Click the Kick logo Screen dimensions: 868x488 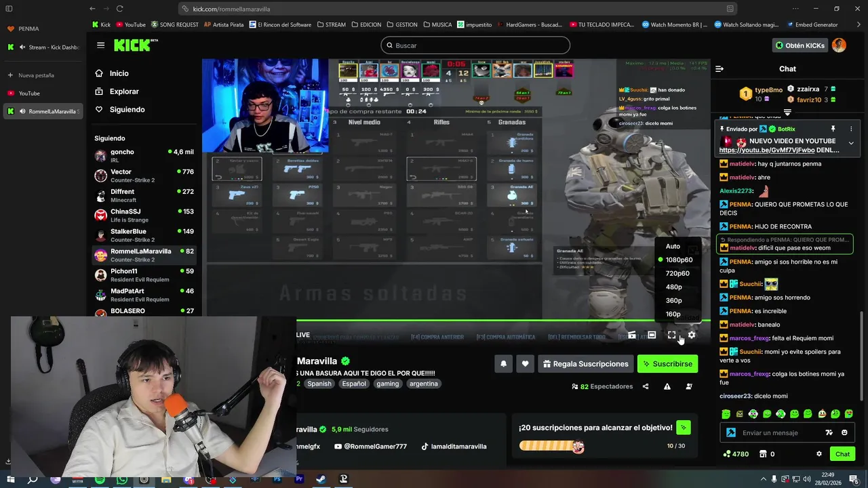pos(136,45)
